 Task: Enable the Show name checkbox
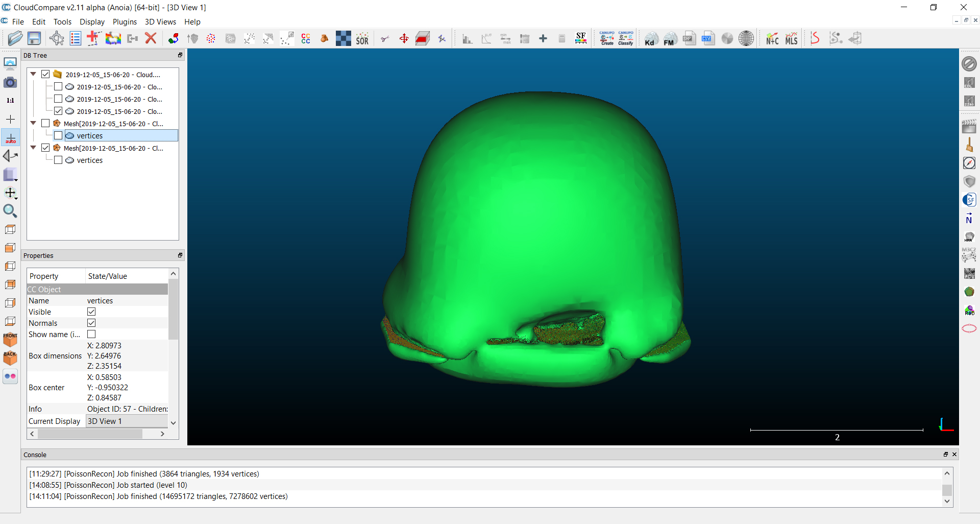click(91, 334)
